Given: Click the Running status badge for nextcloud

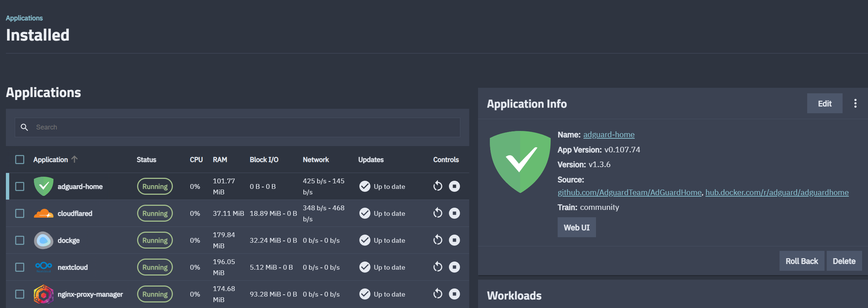Looking at the screenshot, I should (x=155, y=267).
